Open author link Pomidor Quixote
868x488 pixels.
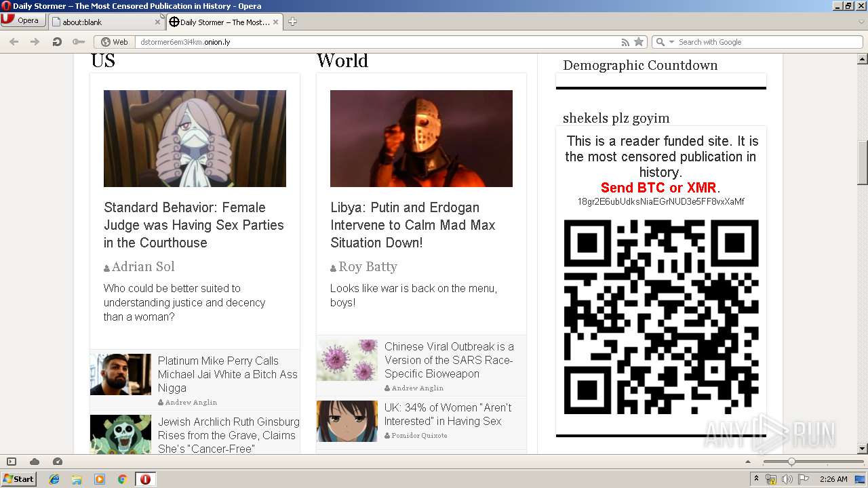point(419,435)
